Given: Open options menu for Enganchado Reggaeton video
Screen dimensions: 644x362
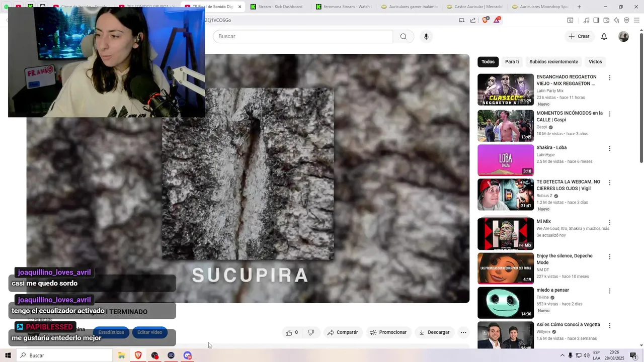Looking at the screenshot, I should tap(610, 78).
